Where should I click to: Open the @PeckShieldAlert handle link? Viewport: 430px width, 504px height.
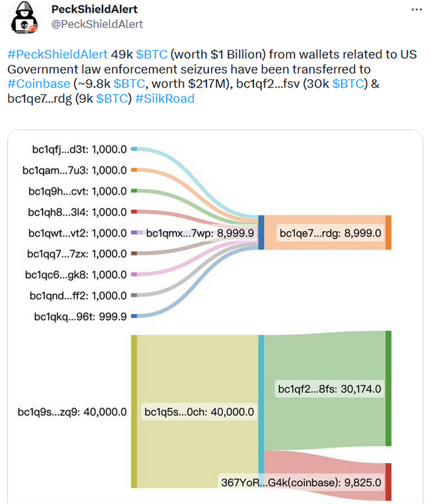tap(97, 24)
